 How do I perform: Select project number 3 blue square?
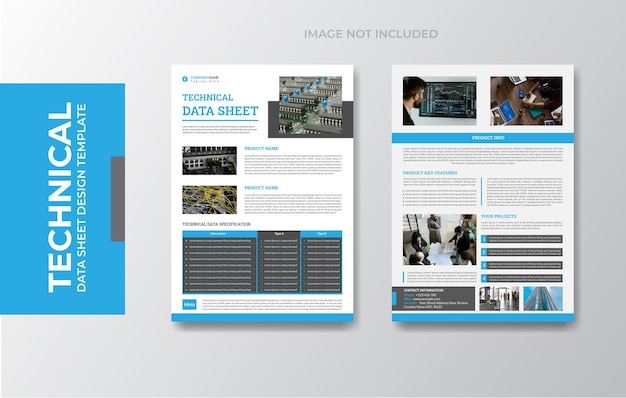point(484,265)
